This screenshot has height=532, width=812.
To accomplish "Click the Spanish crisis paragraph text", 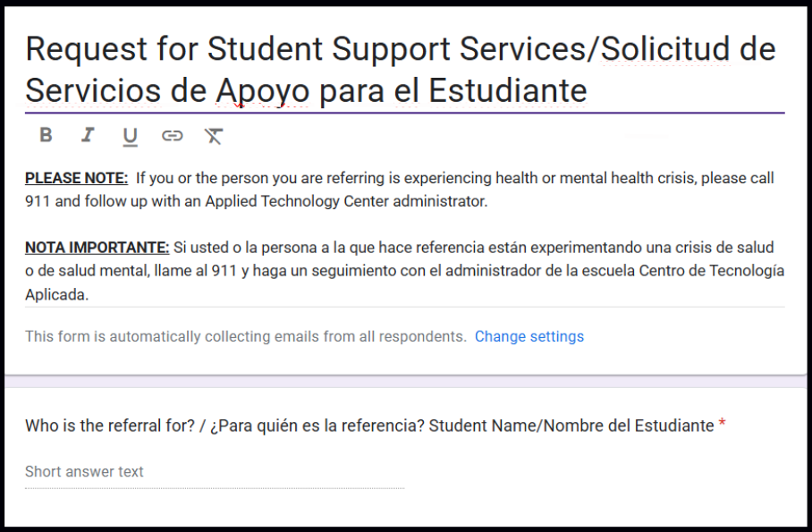I will [402, 270].
